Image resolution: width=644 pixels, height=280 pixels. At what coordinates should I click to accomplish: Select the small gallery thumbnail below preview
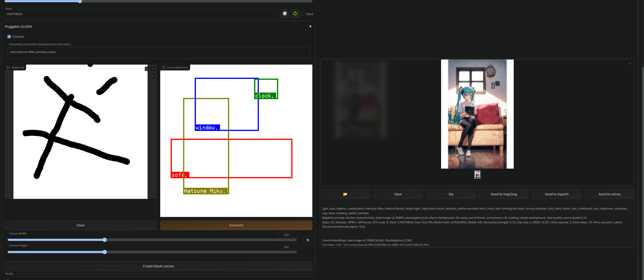pos(477,175)
